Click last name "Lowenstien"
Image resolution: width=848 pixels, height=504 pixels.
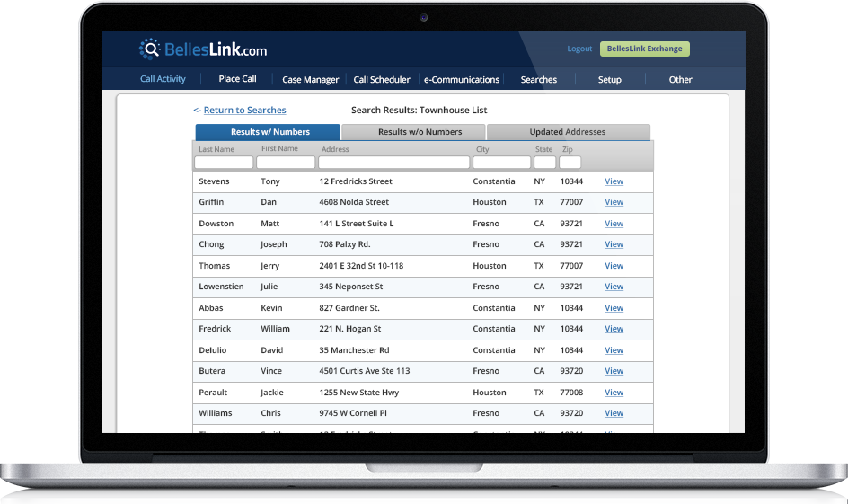point(221,287)
